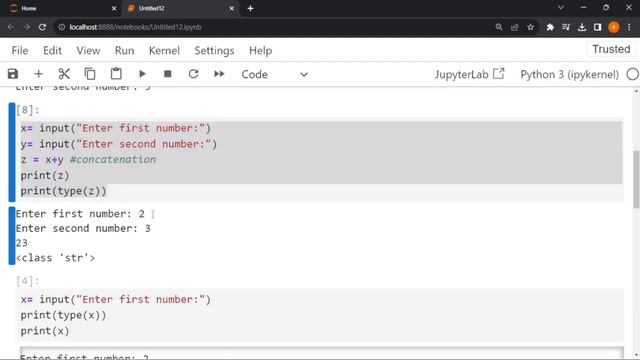This screenshot has height=360, width=640.
Task: Bookmark this page with the star icon
Action: coord(530,27)
